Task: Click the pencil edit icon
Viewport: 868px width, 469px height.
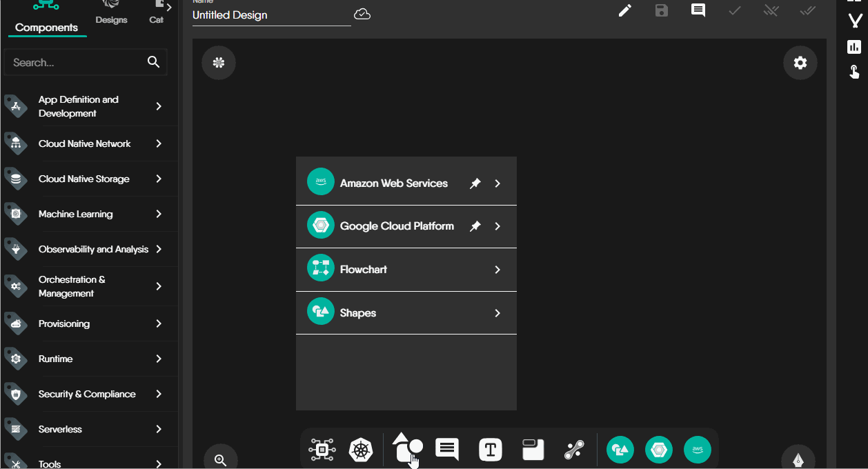Action: (x=625, y=10)
